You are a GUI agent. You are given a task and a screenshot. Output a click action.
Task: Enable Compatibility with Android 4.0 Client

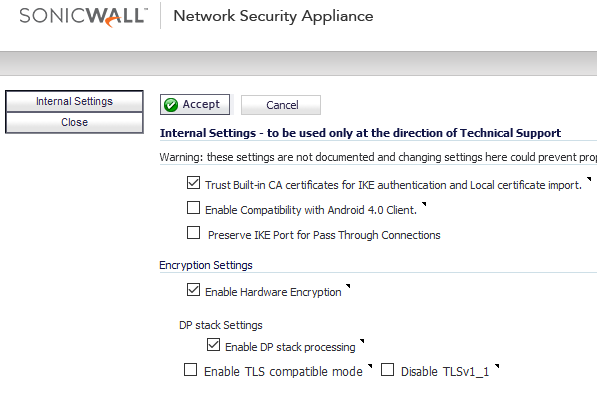tap(193, 208)
